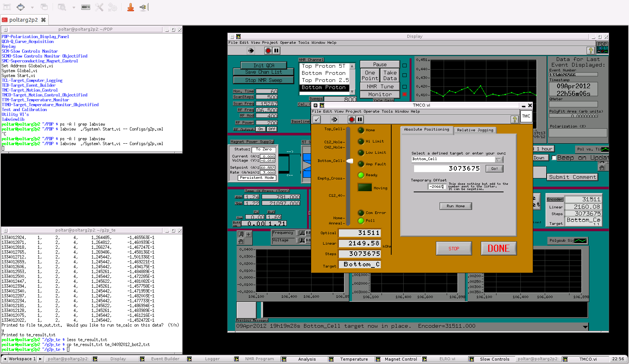Click the Submit Comment button

(572, 177)
